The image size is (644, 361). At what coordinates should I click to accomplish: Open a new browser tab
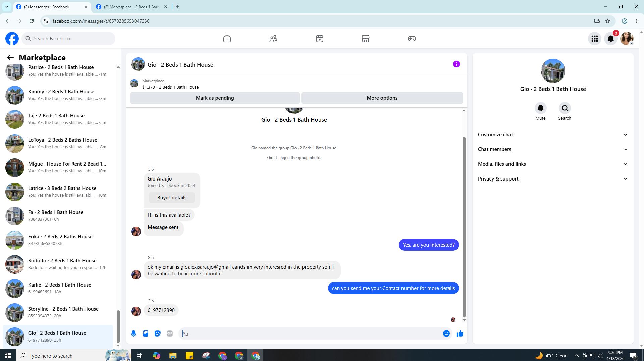click(178, 7)
